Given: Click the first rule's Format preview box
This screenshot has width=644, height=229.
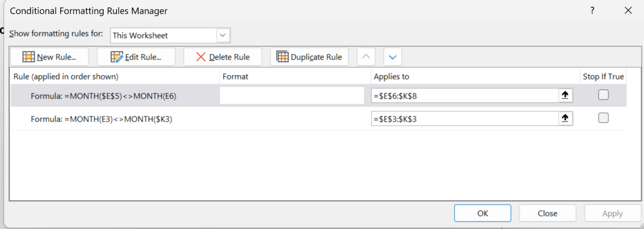Looking at the screenshot, I should (292, 95).
